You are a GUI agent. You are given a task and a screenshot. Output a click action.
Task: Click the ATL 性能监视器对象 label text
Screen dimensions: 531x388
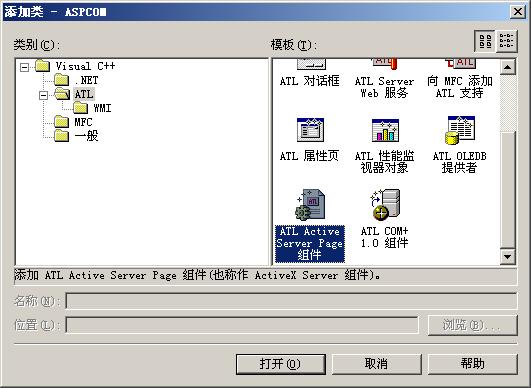pos(384,162)
